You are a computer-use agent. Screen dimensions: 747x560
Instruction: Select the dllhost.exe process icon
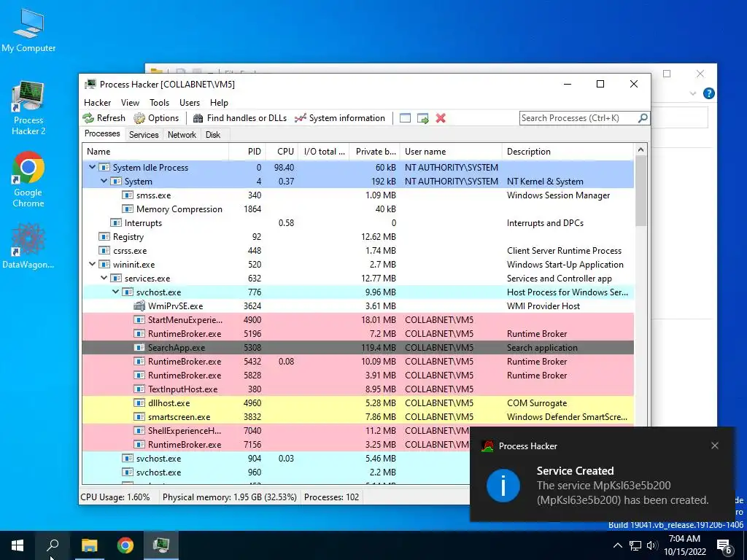tap(139, 402)
